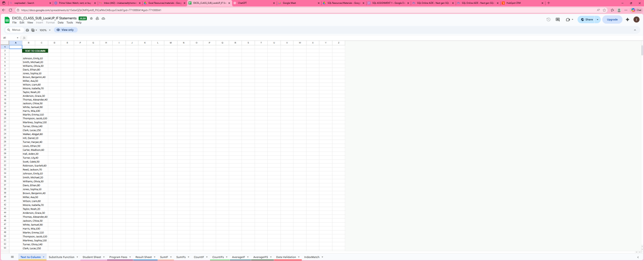The image size is (644, 261).
Task: Collapse the toolbar with the chevron
Action: 635,30
